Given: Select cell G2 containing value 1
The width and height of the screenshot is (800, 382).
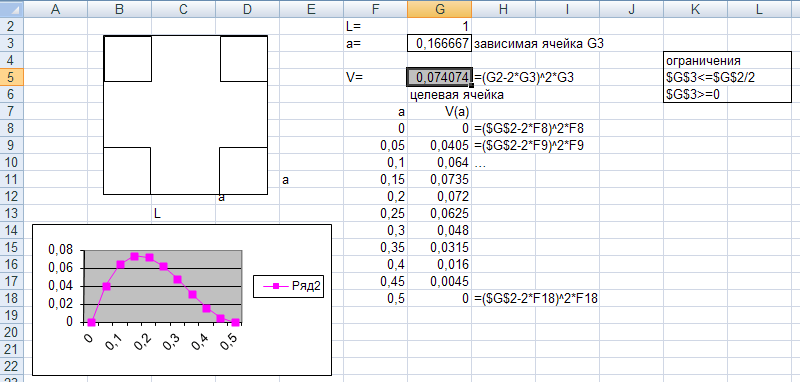Looking at the screenshot, I should 439,27.
